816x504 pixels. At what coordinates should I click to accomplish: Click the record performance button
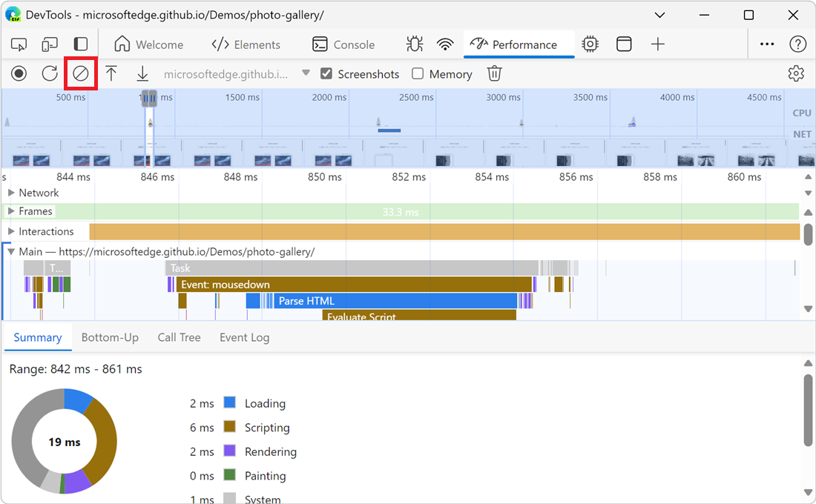click(x=19, y=73)
